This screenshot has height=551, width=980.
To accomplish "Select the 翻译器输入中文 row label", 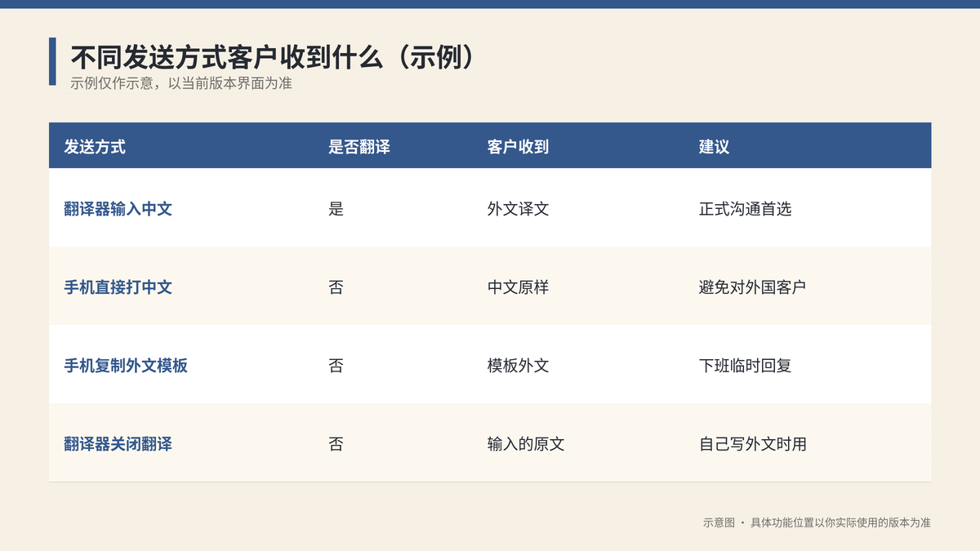I will pos(118,209).
